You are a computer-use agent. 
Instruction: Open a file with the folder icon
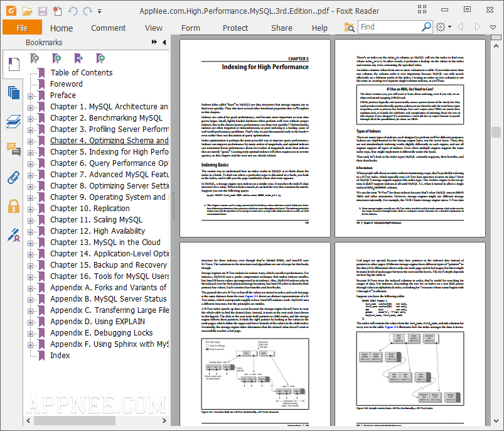click(x=28, y=11)
